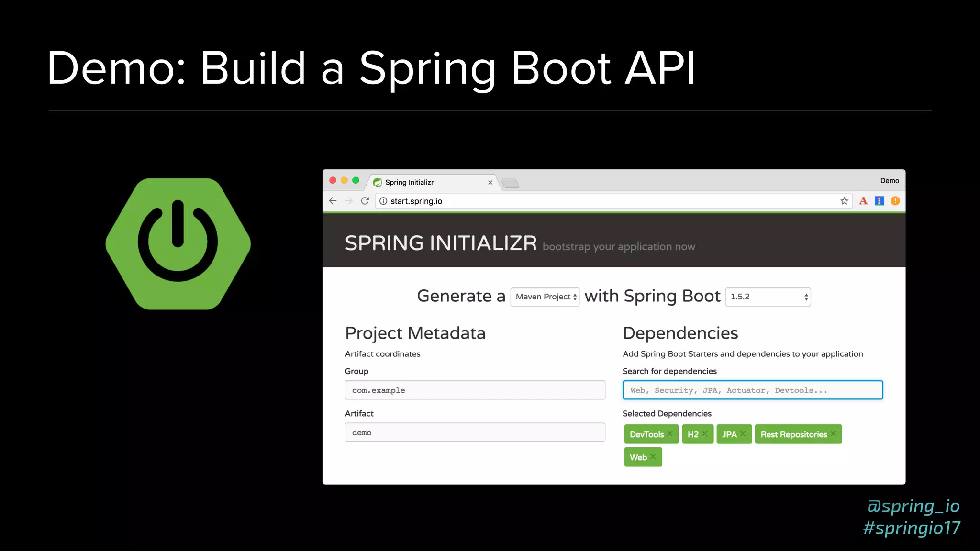This screenshot has height=551, width=980.
Task: Edit the Group field com.example
Action: coord(475,390)
